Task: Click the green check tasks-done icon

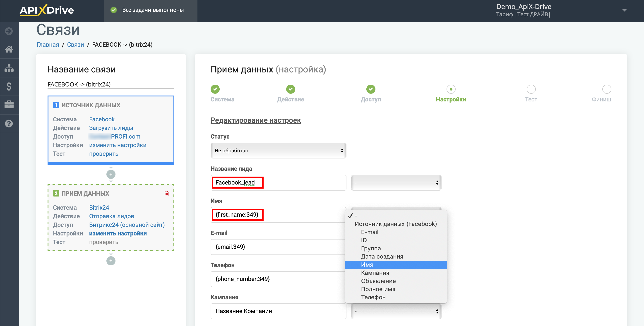Action: coord(114,10)
